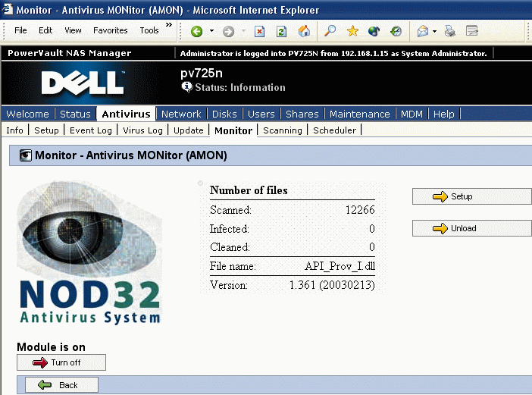The image size is (532, 395).
Task: Open the Tools menu
Action: click(149, 30)
